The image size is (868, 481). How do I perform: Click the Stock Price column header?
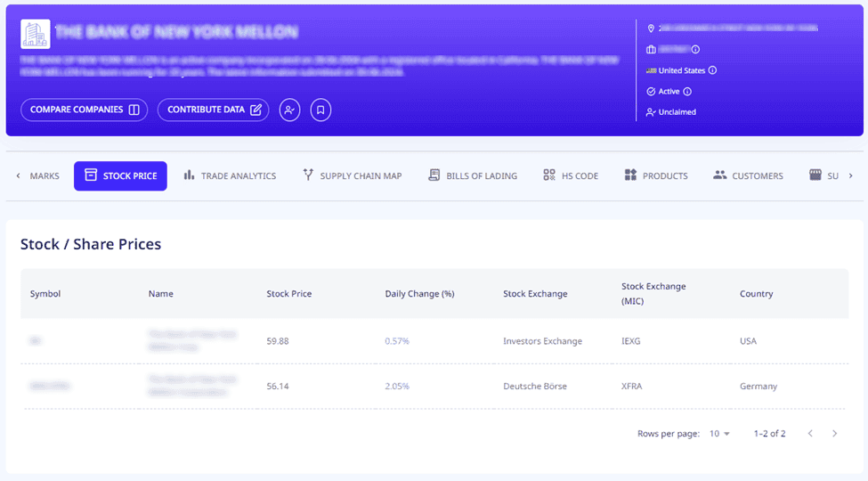[289, 294]
